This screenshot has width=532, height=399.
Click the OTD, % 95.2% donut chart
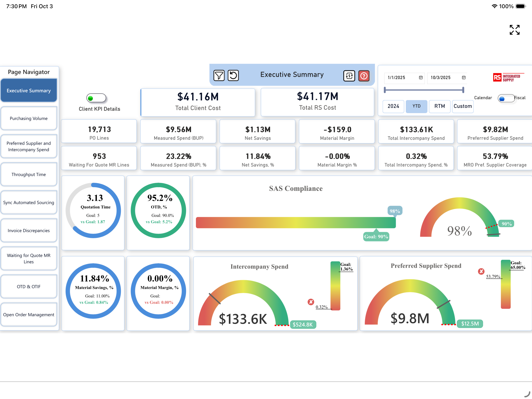(x=158, y=211)
